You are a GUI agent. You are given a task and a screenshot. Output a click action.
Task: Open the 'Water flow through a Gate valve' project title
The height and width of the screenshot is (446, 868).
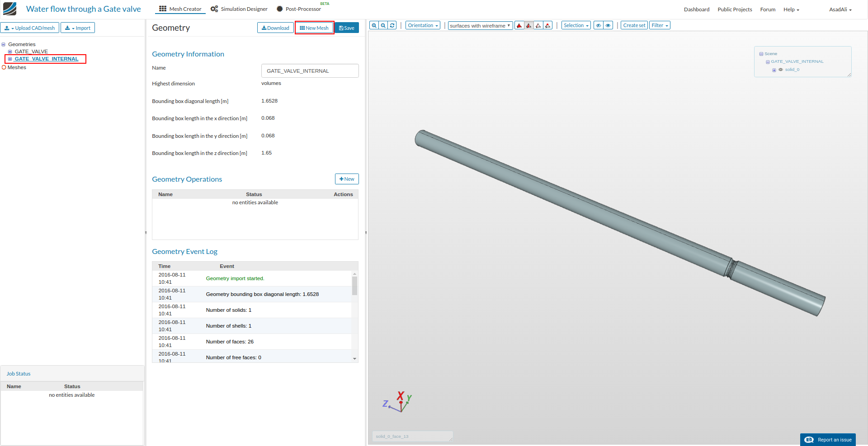point(84,9)
